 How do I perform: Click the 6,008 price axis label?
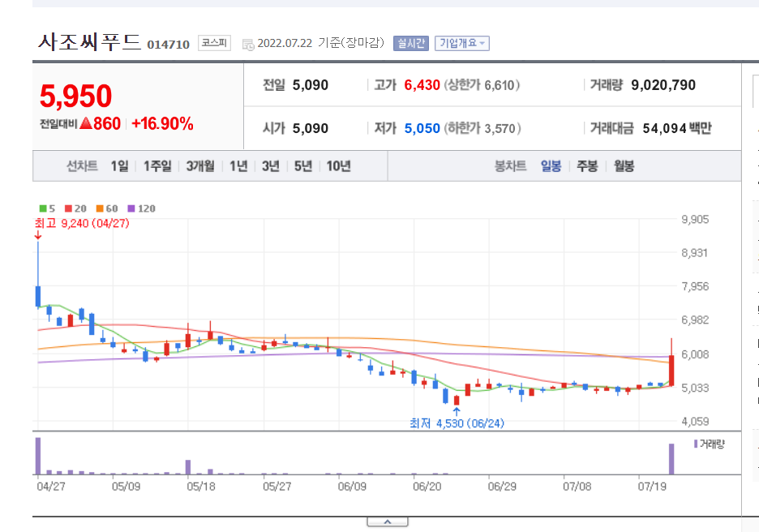point(695,354)
